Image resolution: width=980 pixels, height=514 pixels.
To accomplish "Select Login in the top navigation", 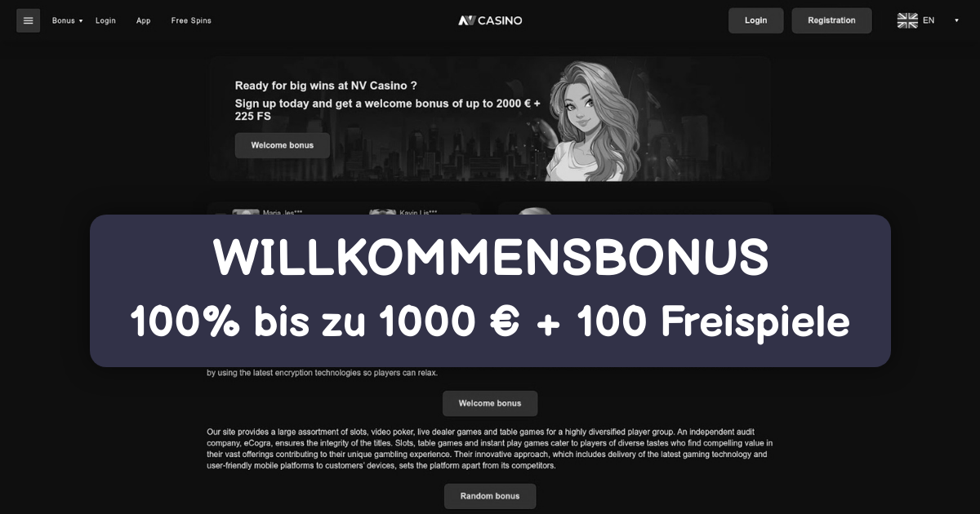I will [x=105, y=20].
